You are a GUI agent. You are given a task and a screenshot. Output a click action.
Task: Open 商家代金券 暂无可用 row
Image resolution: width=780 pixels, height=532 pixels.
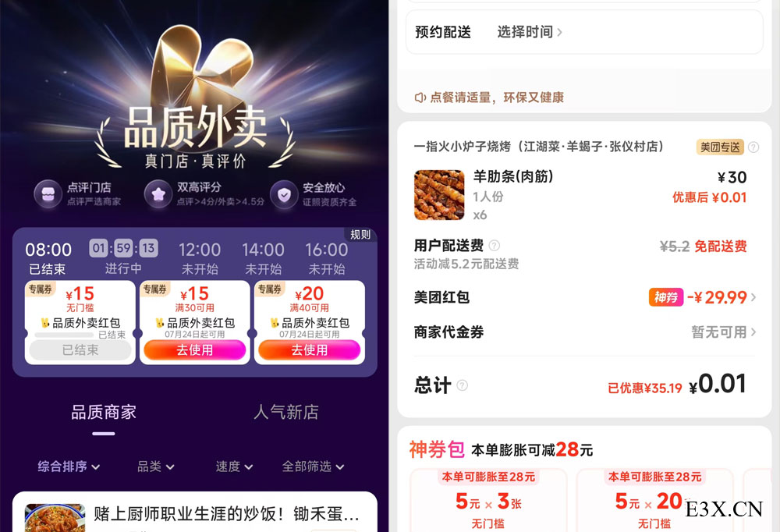(x=585, y=332)
